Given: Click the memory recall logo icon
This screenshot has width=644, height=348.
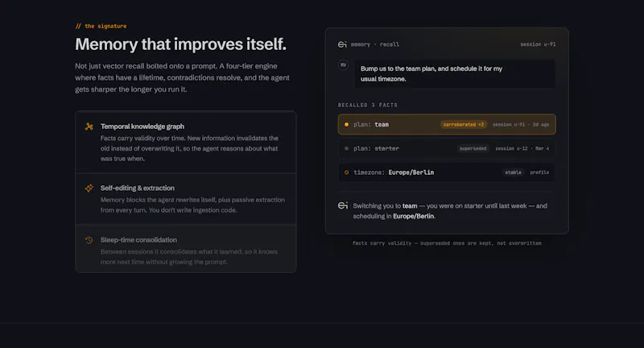Looking at the screenshot, I should [x=342, y=44].
